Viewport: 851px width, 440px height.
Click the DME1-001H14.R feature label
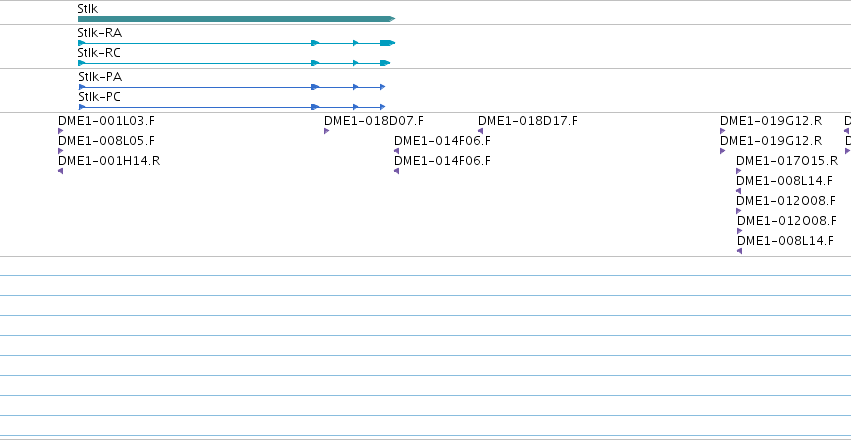[109, 161]
